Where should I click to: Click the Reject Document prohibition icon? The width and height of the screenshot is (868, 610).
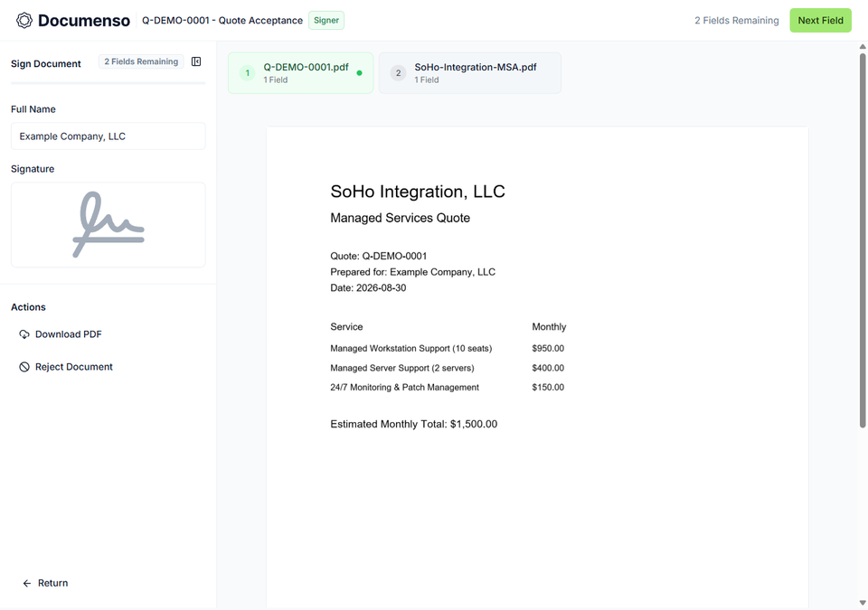click(x=24, y=367)
